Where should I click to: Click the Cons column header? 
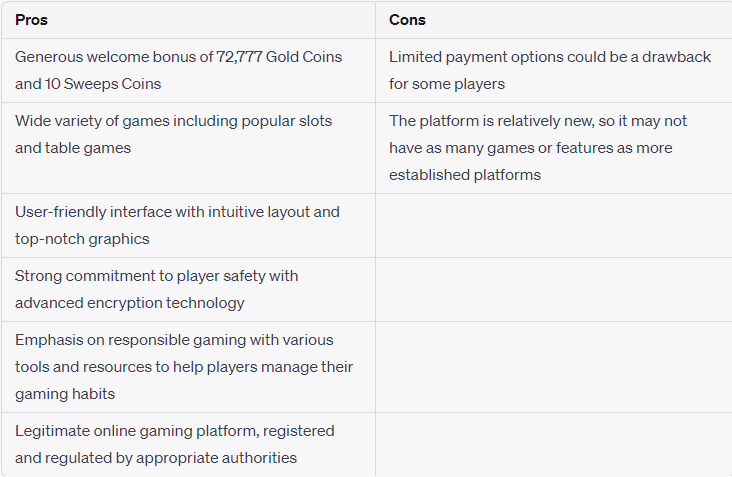406,19
